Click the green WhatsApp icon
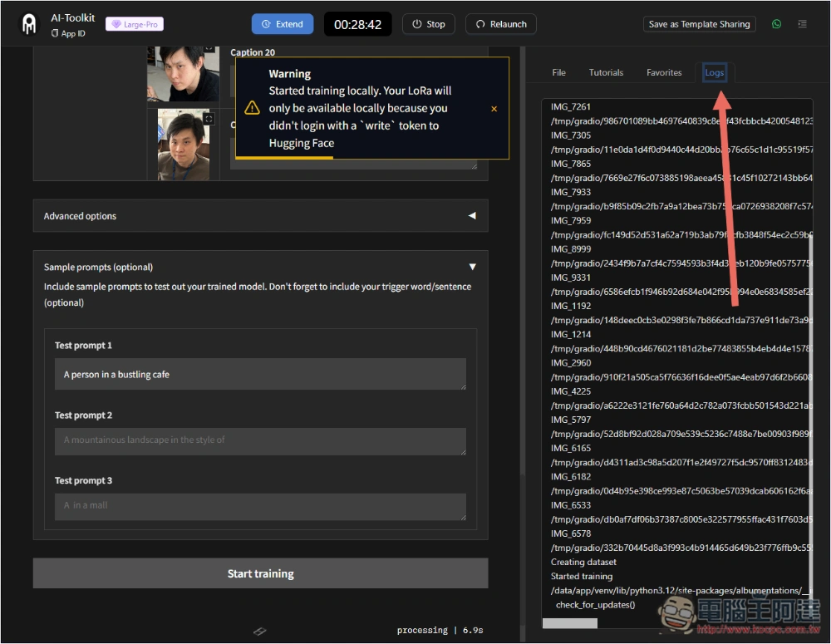Viewport: 831px width, 644px height. point(776,24)
